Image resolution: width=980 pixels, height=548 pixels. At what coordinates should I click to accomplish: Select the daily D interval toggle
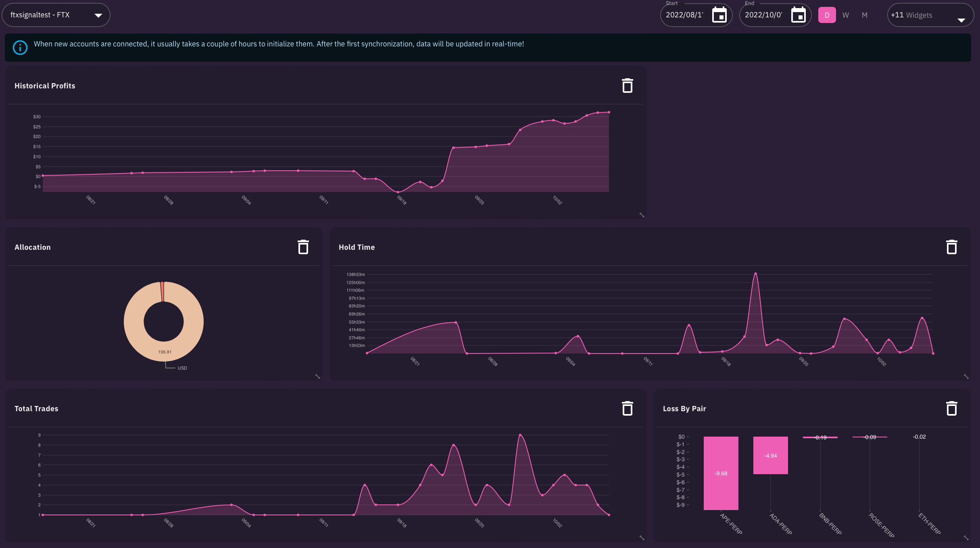click(x=827, y=15)
